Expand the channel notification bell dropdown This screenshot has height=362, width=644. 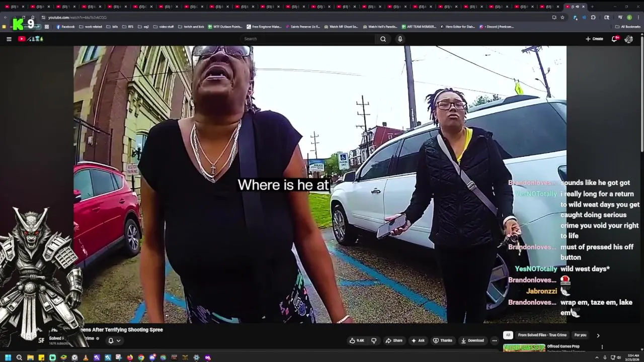(x=114, y=340)
